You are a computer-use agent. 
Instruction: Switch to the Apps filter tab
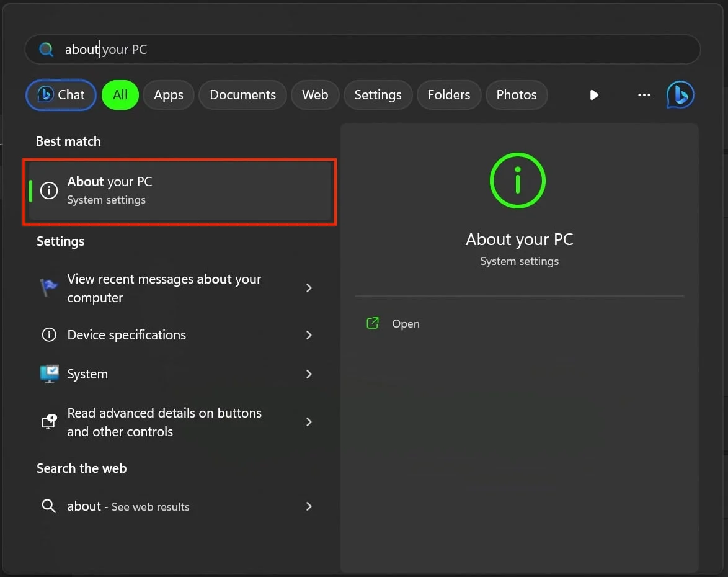(x=169, y=95)
